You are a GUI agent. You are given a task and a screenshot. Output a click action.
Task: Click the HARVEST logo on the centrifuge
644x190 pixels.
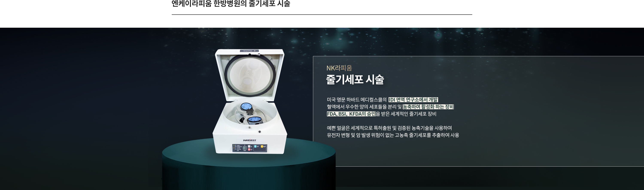click(250, 140)
